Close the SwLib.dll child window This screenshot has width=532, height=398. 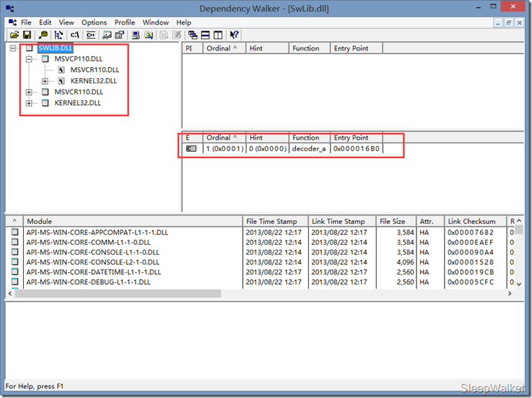(519, 22)
